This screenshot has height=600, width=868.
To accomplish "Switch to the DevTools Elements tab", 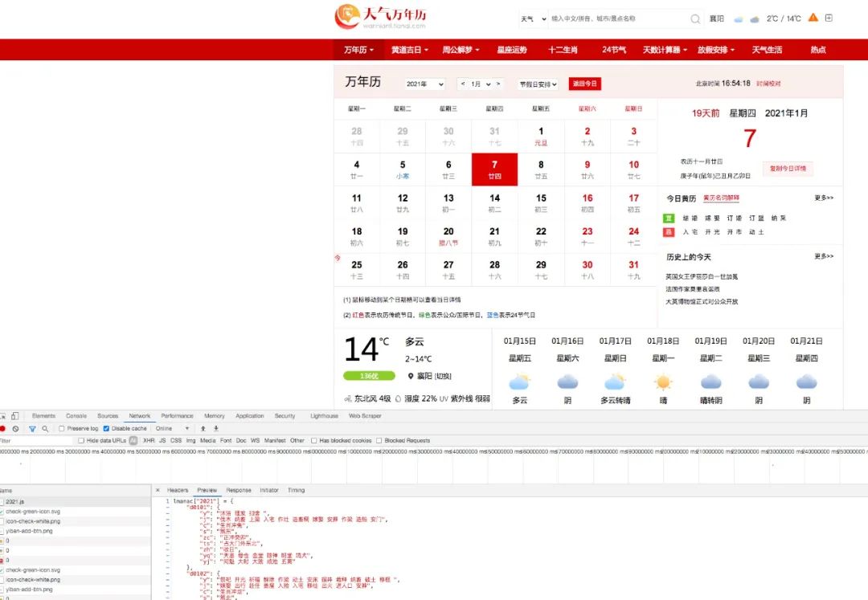I will coord(43,416).
